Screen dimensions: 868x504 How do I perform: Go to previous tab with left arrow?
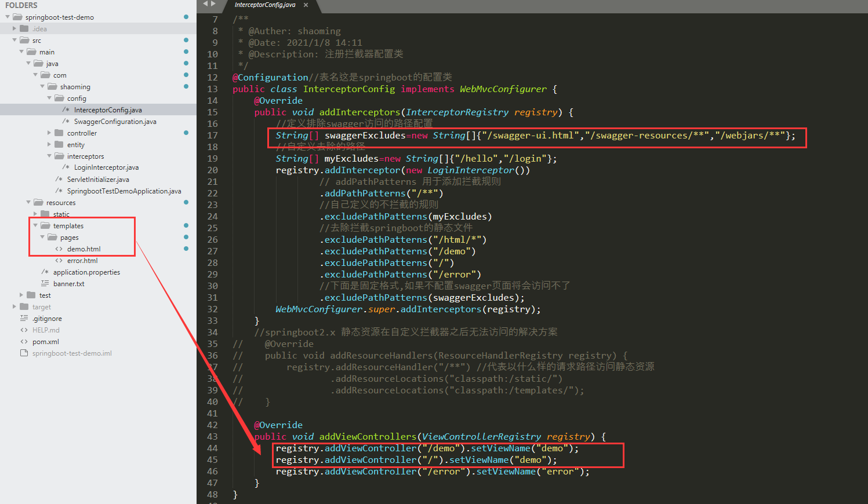pyautogui.click(x=205, y=4)
